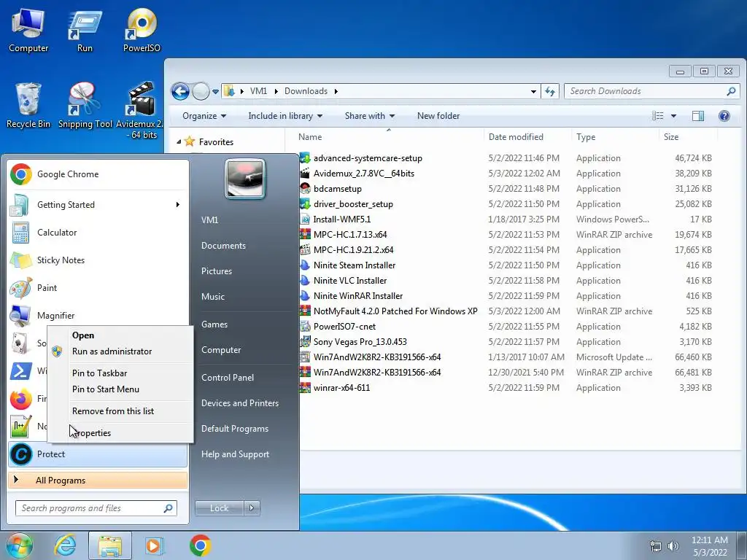Click the user account picture in Start menu
The width and height of the screenshot is (747, 560).
(x=245, y=179)
